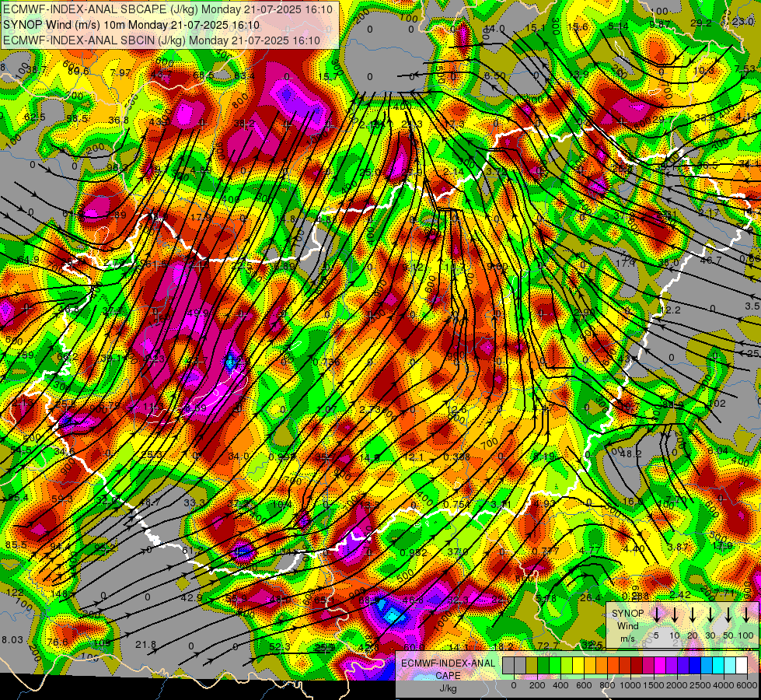Click the 4000 tick label on CAPE scale
761x700 pixels.
coord(724,685)
